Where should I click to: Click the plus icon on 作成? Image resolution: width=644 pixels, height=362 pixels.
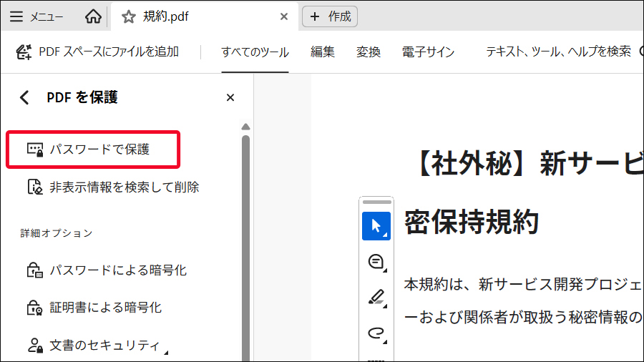click(x=315, y=16)
